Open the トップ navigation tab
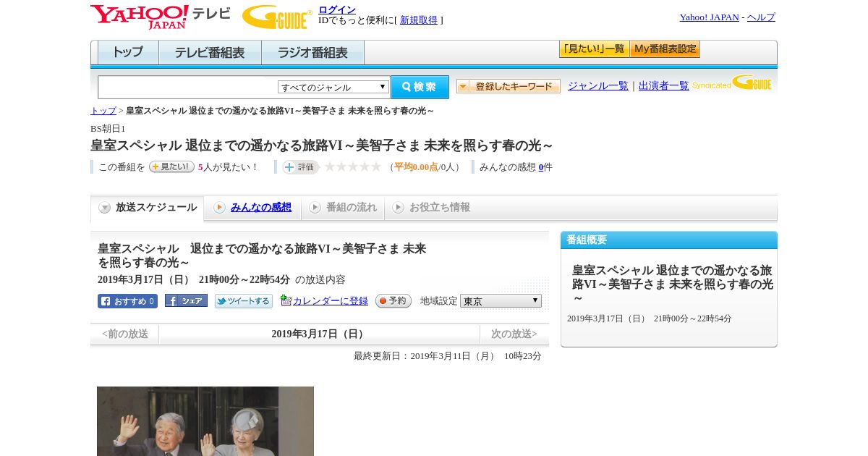 128,53
